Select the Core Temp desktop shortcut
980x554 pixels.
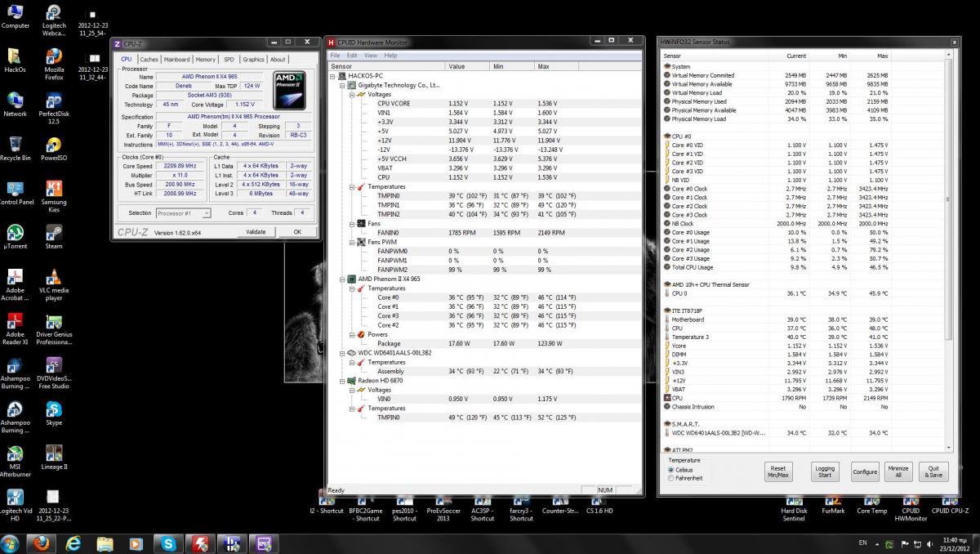point(871,503)
